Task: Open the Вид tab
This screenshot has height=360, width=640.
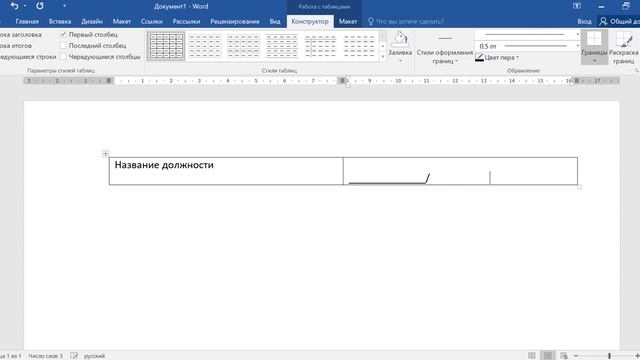Action: 275,21
